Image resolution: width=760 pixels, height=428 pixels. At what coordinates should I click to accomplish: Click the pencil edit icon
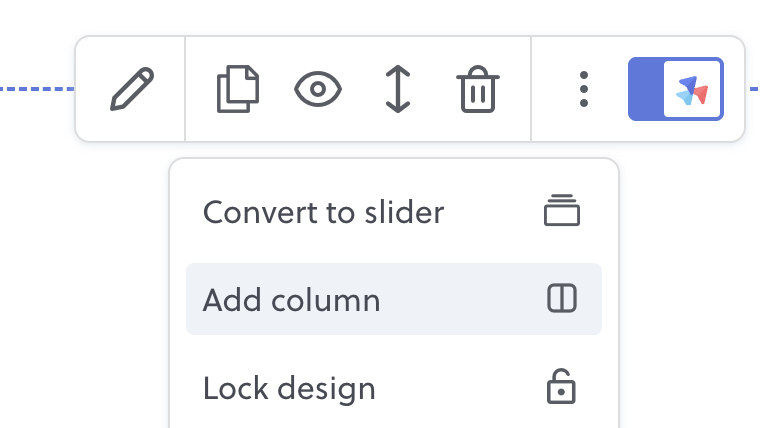coord(132,89)
